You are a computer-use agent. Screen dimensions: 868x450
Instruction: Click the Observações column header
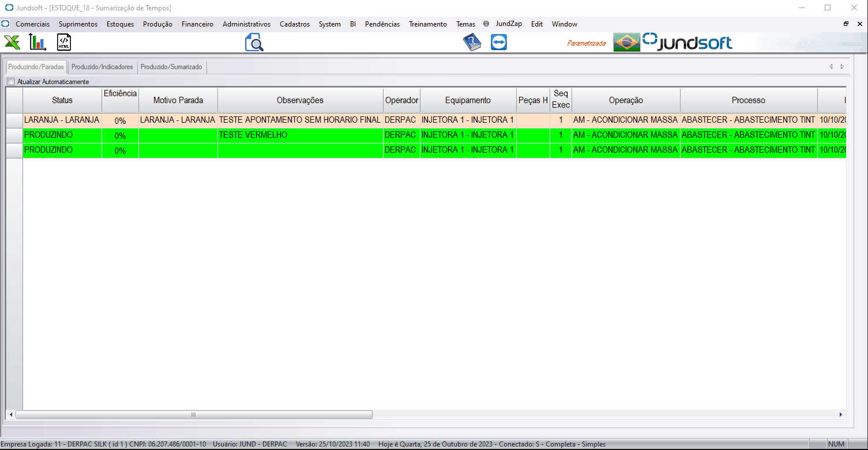point(300,100)
